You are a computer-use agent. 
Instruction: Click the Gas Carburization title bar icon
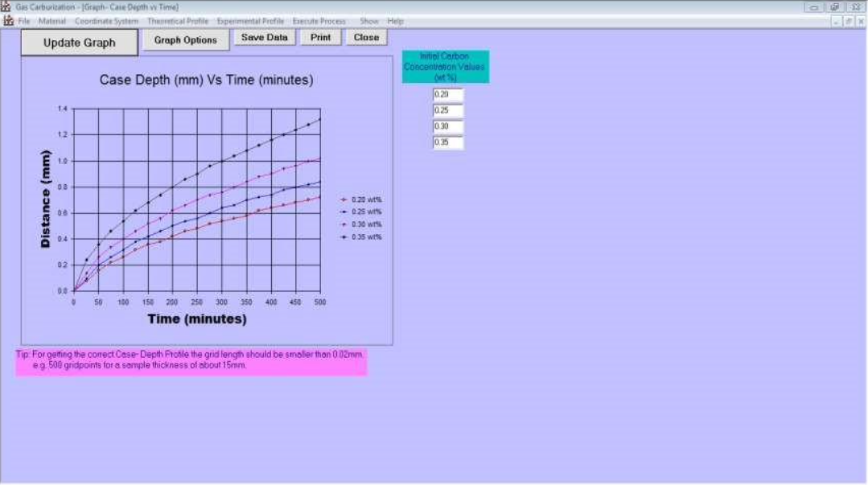pos(6,6)
